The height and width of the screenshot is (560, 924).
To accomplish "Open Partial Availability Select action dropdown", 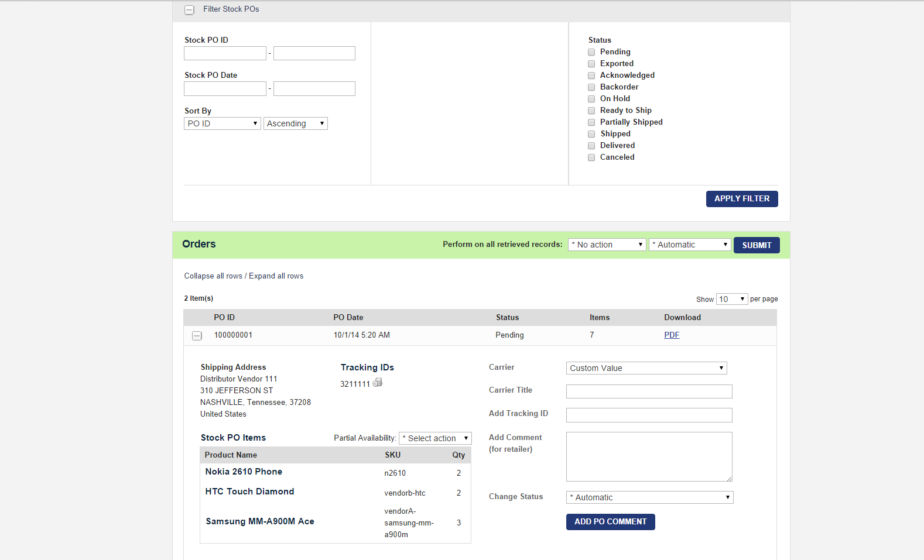I will pos(435,438).
